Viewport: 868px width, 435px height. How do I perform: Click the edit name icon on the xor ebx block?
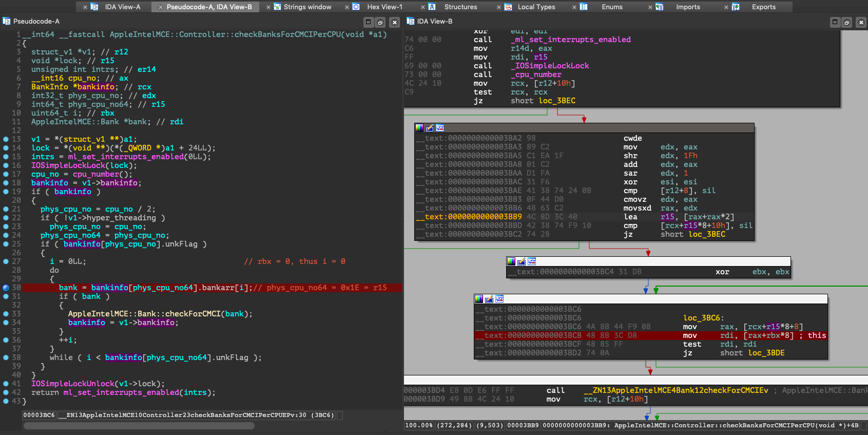pos(522,261)
